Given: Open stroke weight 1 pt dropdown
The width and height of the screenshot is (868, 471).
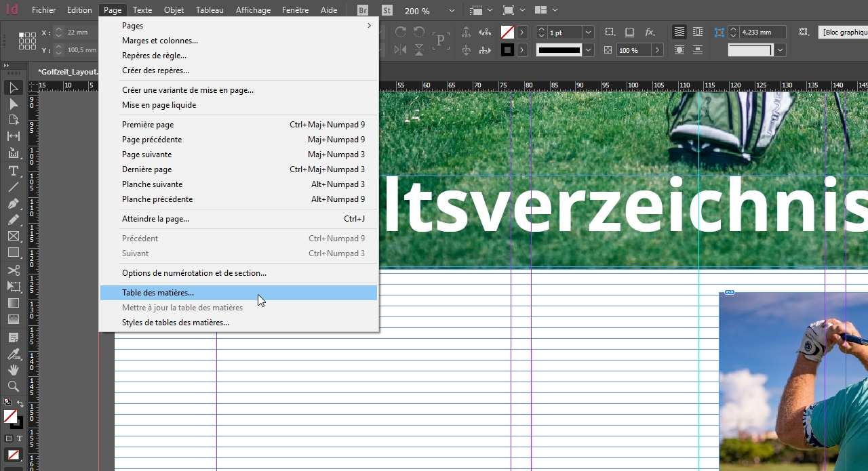Looking at the screenshot, I should [588, 33].
